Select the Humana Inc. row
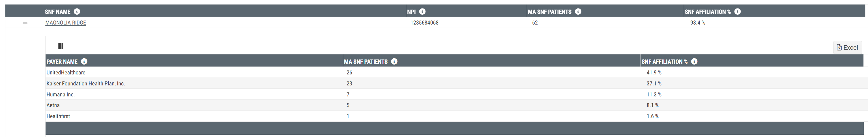 [x=454, y=94]
